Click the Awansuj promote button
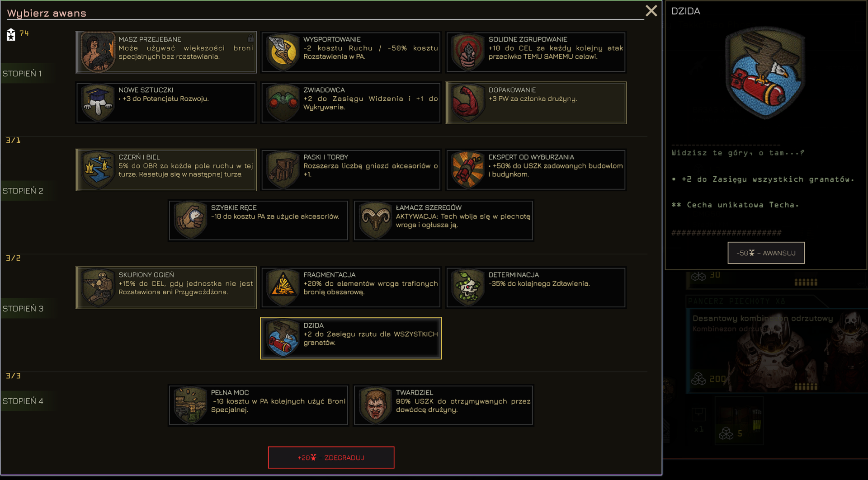Viewport: 868px width, 480px height. pos(766,253)
